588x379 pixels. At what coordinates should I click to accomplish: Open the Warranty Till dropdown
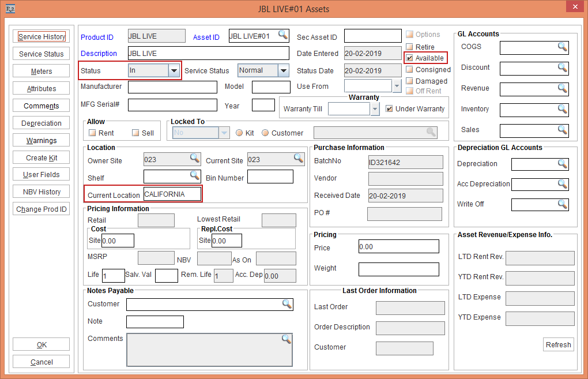375,109
